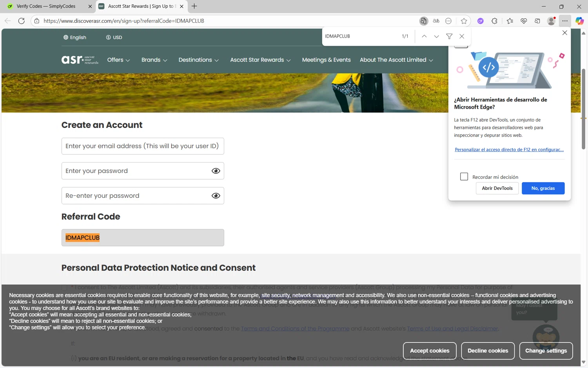Open the collections icon

[537, 21]
